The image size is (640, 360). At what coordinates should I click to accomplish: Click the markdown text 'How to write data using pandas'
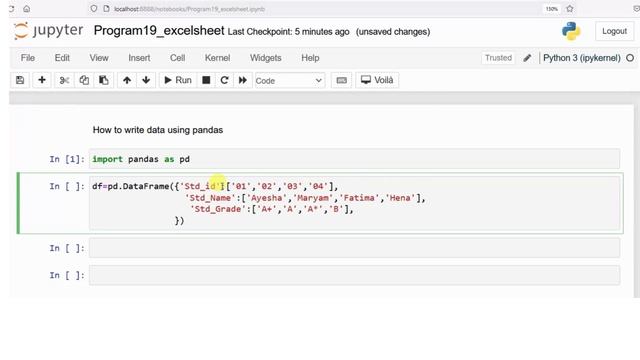[x=158, y=130]
